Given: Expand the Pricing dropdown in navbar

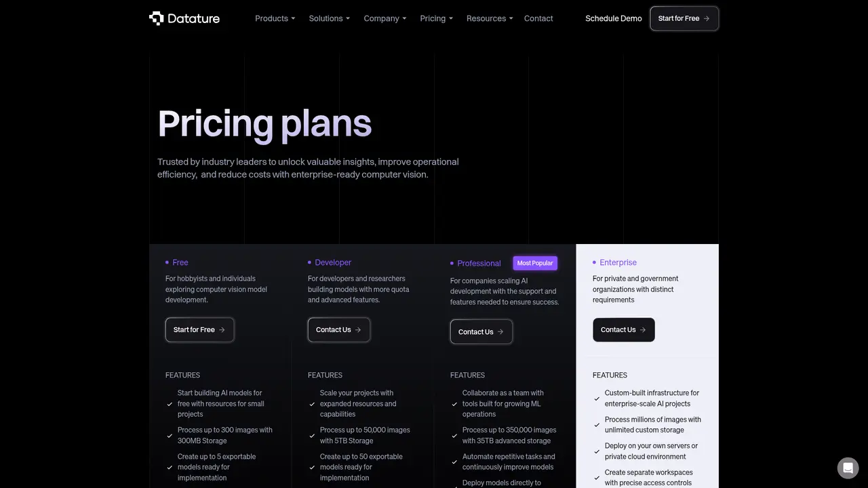Looking at the screenshot, I should coord(436,18).
